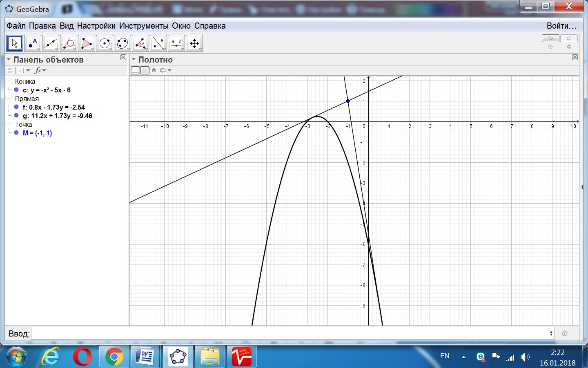The image size is (588, 368).
Task: Click the Войти… sign-in button
Action: 562,26
